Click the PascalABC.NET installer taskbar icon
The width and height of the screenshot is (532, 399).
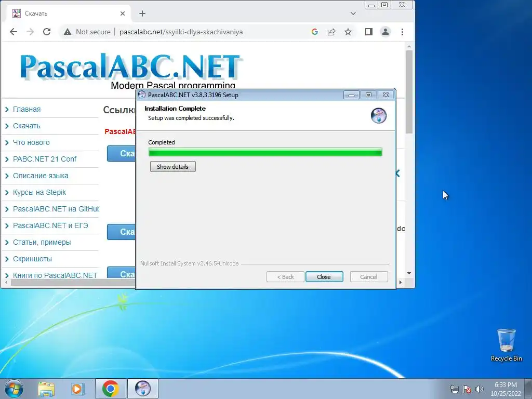click(x=143, y=389)
